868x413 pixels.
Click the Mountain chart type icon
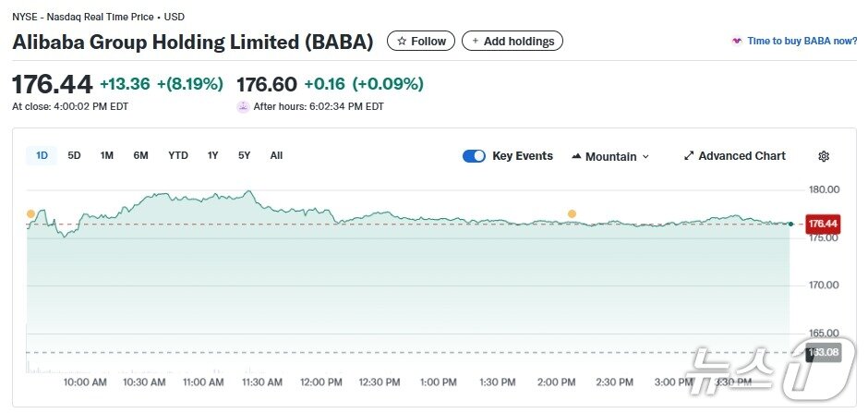(577, 156)
